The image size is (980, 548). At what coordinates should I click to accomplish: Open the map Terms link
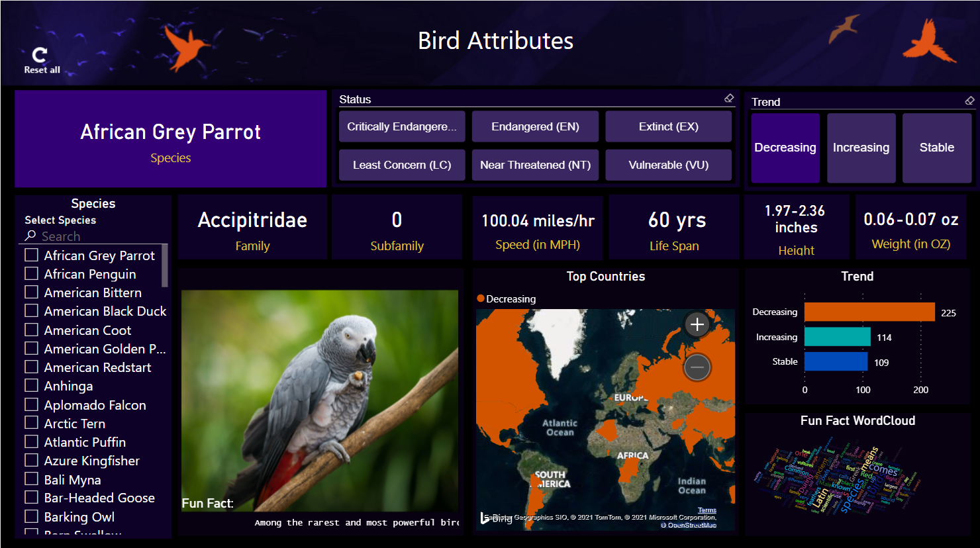point(707,510)
